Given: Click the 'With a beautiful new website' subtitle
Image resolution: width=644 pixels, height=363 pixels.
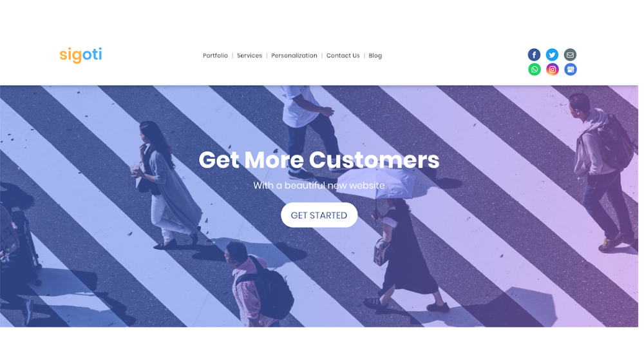Looking at the screenshot, I should (x=319, y=186).
